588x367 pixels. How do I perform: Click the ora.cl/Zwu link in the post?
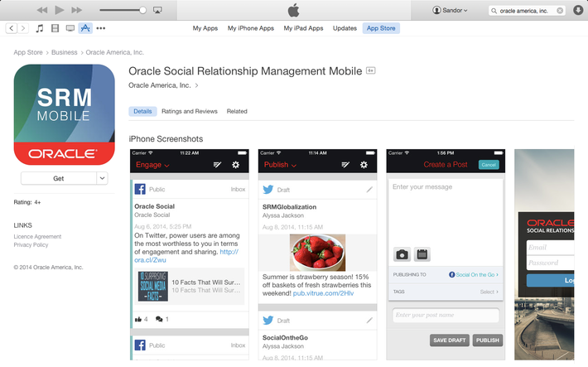coord(150,259)
